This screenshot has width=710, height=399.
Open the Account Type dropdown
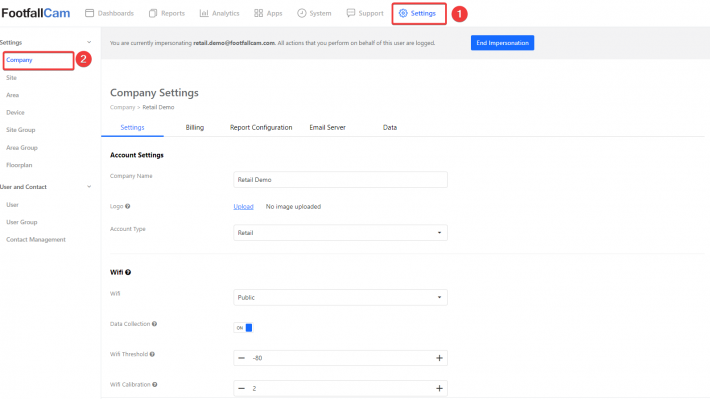click(341, 233)
